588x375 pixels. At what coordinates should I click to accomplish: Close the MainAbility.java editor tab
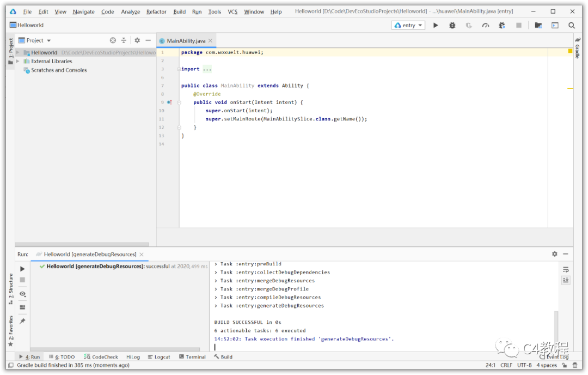click(x=210, y=40)
